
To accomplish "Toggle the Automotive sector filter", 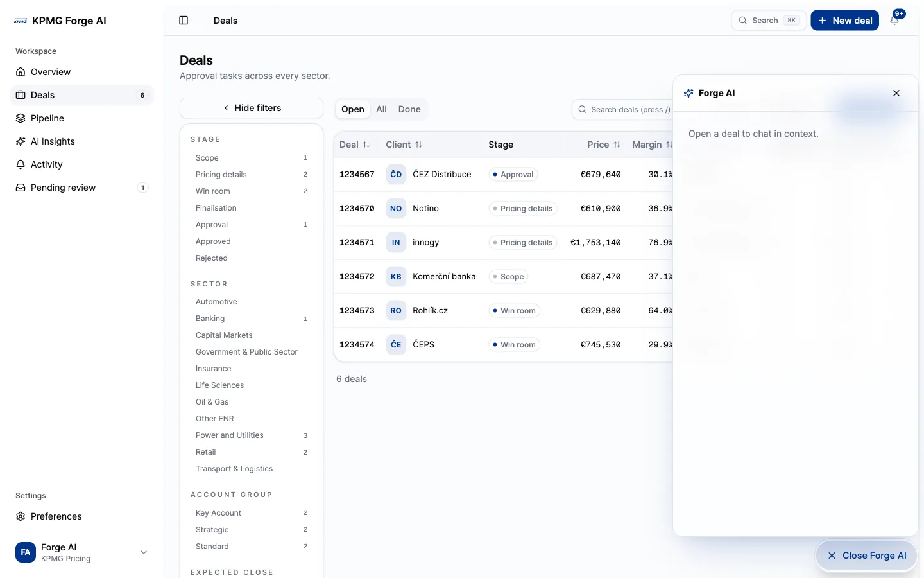I will coord(252,302).
